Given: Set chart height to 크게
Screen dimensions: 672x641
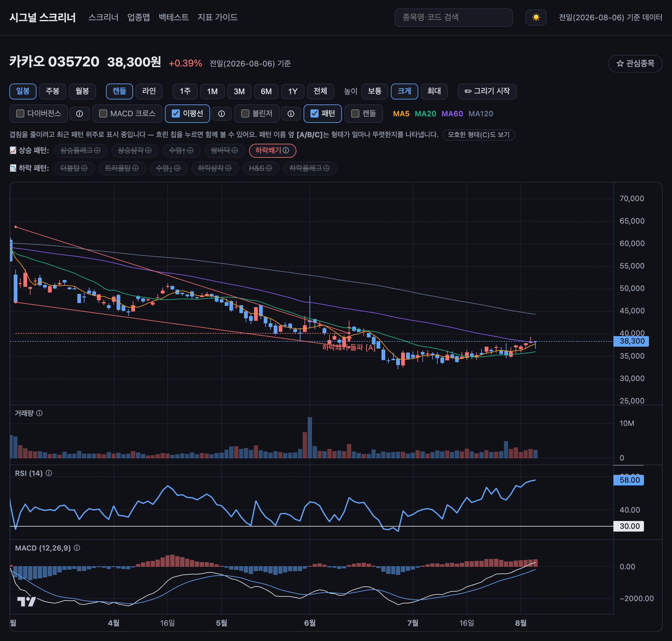Looking at the screenshot, I should click(405, 91).
